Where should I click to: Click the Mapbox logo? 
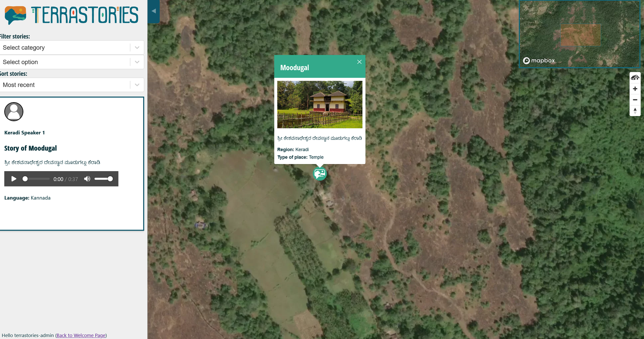click(539, 61)
